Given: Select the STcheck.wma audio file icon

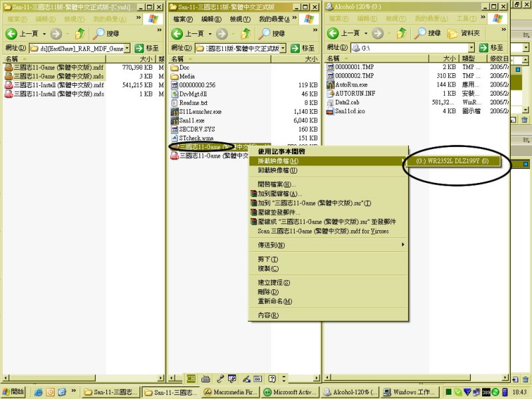Looking at the screenshot, I should [x=174, y=138].
